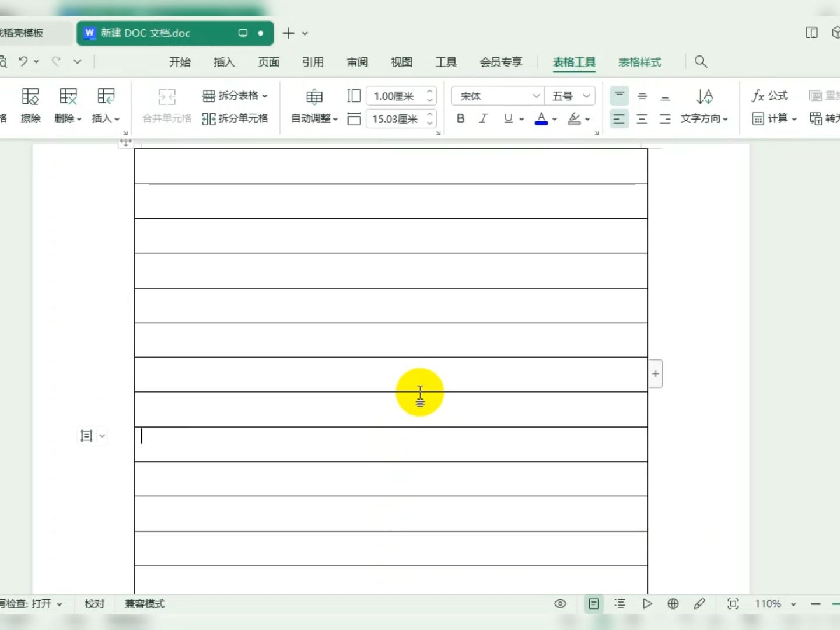
Task: Expand the font color picker arrow
Action: click(555, 119)
